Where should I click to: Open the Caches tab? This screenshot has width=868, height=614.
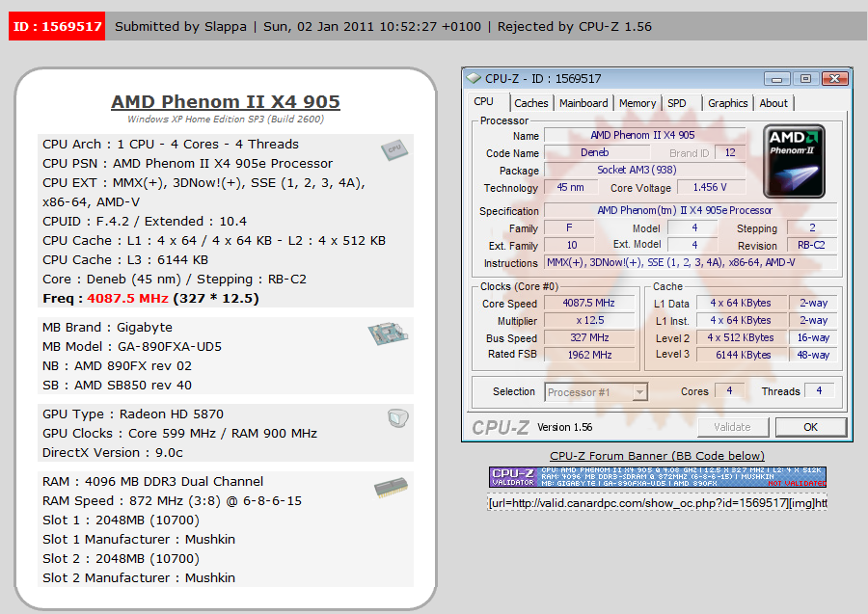pyautogui.click(x=530, y=103)
